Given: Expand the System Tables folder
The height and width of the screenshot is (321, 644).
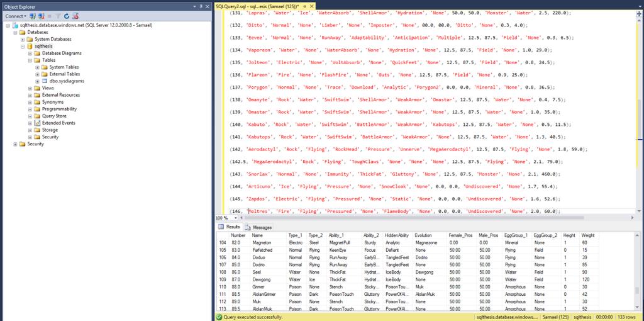Looking at the screenshot, I should (x=37, y=67).
